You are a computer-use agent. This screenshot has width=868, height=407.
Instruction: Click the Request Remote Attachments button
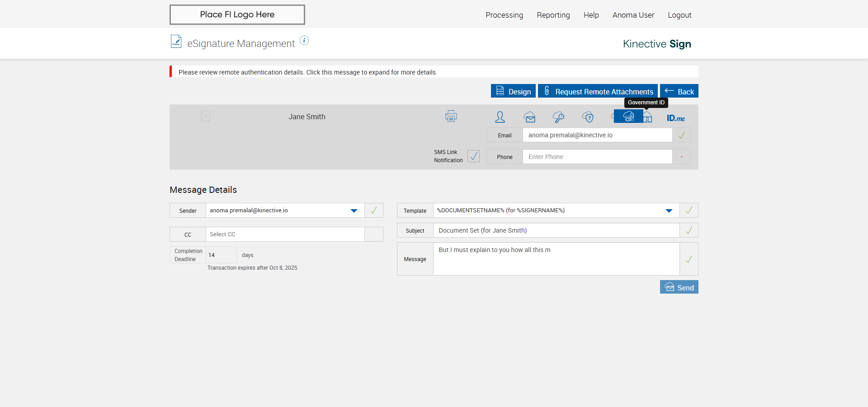coord(598,91)
